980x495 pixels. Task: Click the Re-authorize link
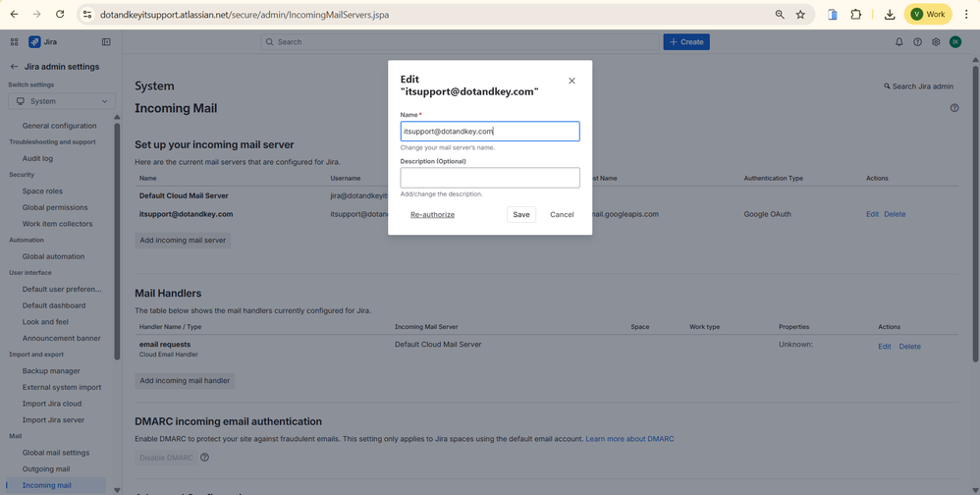point(432,214)
